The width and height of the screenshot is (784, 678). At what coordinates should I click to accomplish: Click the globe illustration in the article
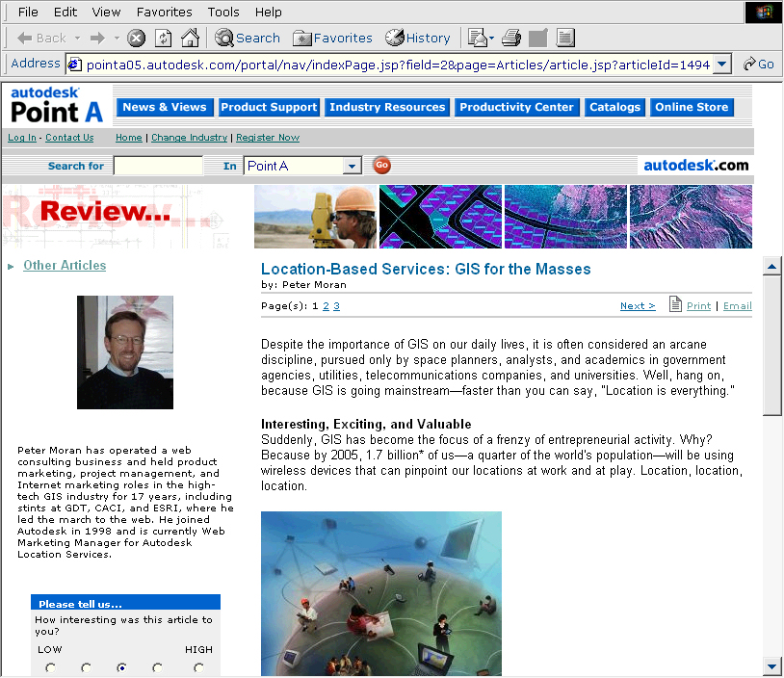click(x=381, y=593)
